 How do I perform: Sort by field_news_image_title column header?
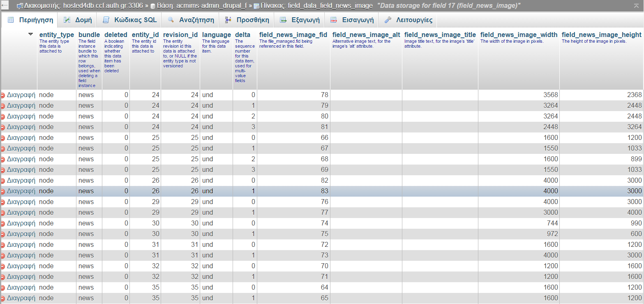click(440, 35)
